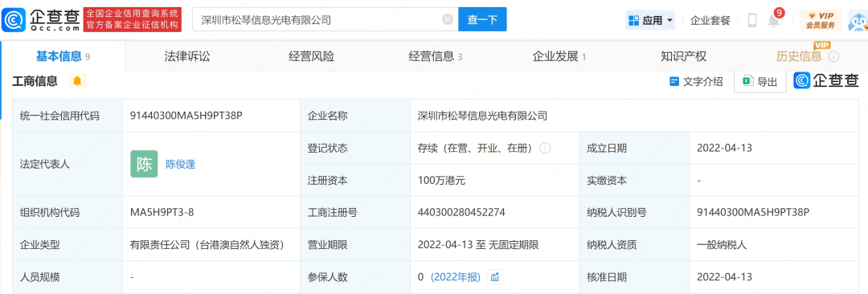
Task: Click the info icon beside 历史信息
Action: pyautogui.click(x=833, y=57)
